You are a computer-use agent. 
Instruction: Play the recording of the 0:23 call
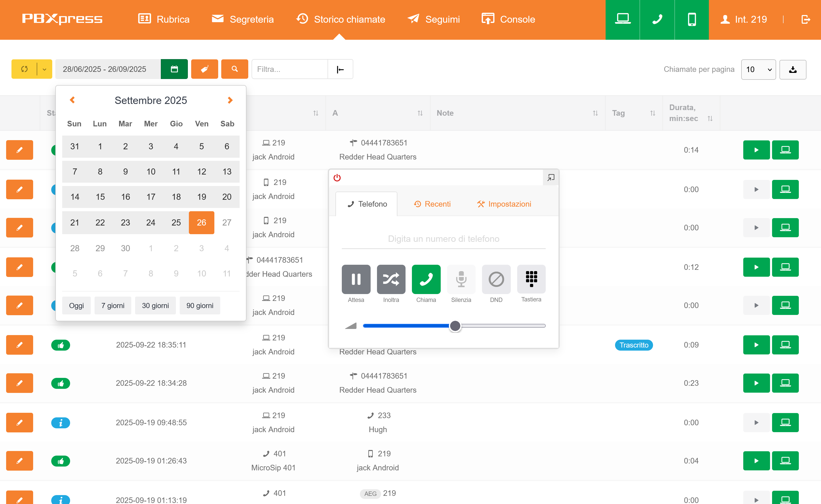click(x=756, y=383)
